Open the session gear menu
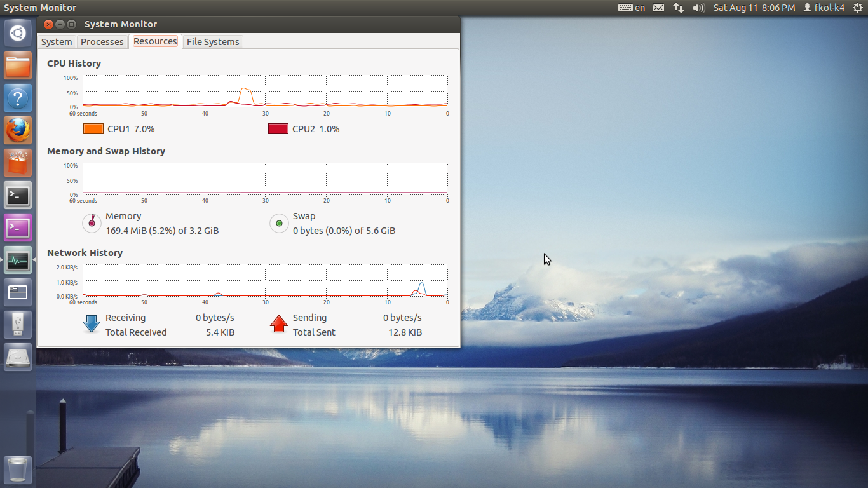 click(x=858, y=8)
